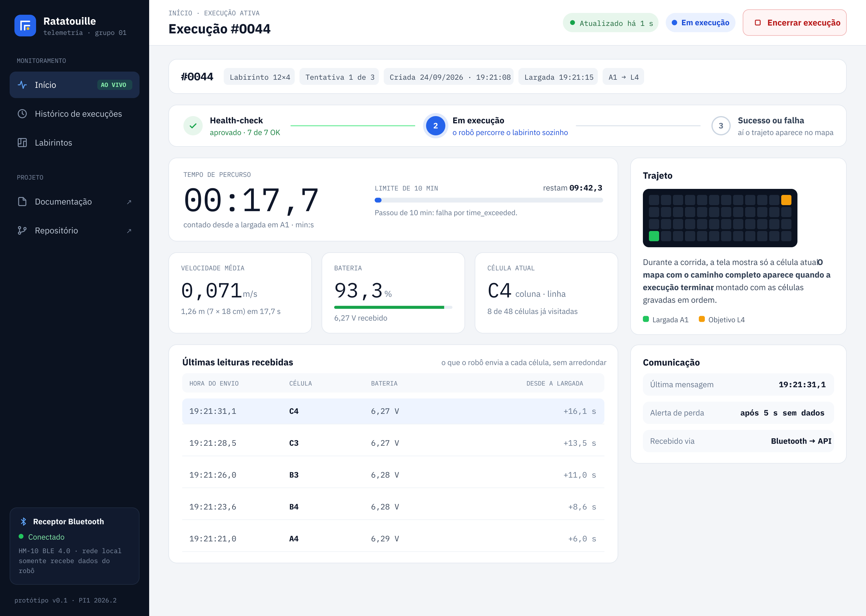Click the green checkmark of Health-check step
Viewport: 866px width, 616px height.
point(193,126)
